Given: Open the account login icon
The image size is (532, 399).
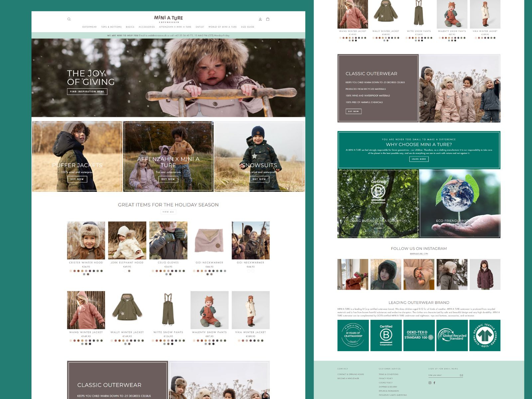Looking at the screenshot, I should point(260,19).
